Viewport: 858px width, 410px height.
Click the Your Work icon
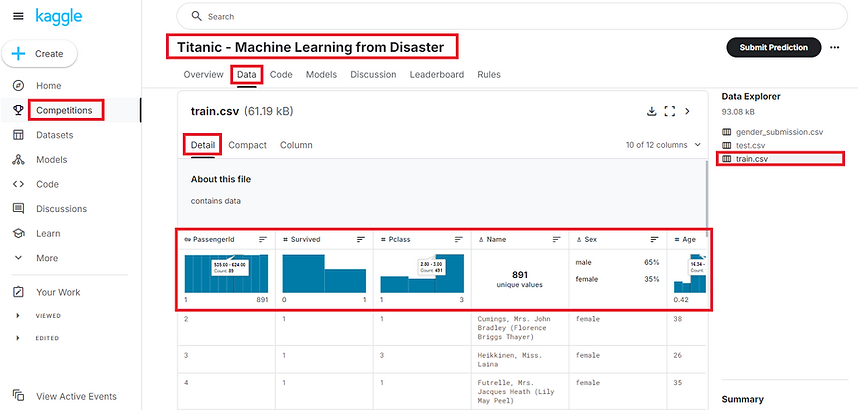click(x=19, y=292)
